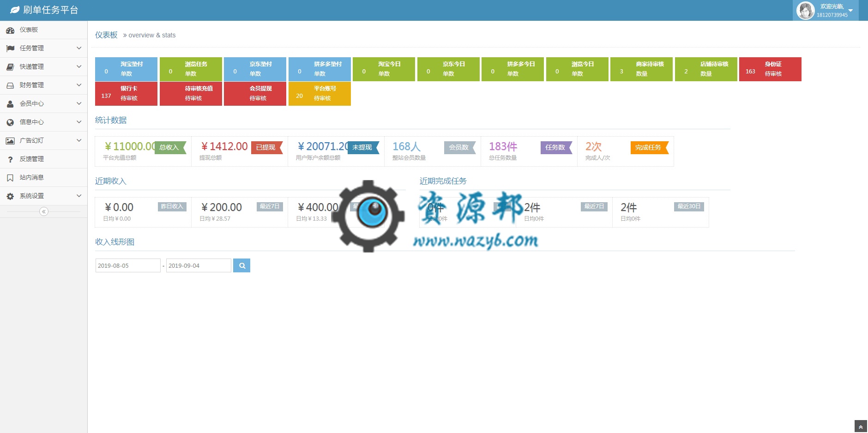Open the 淘宝今日 单数 tile
The height and width of the screenshot is (433, 868).
[x=384, y=69]
